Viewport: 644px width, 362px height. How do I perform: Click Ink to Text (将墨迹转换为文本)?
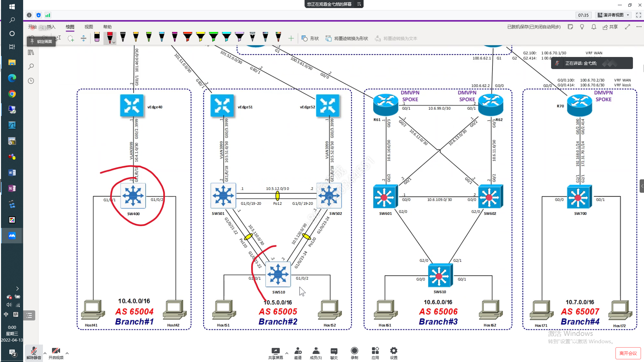396,39
